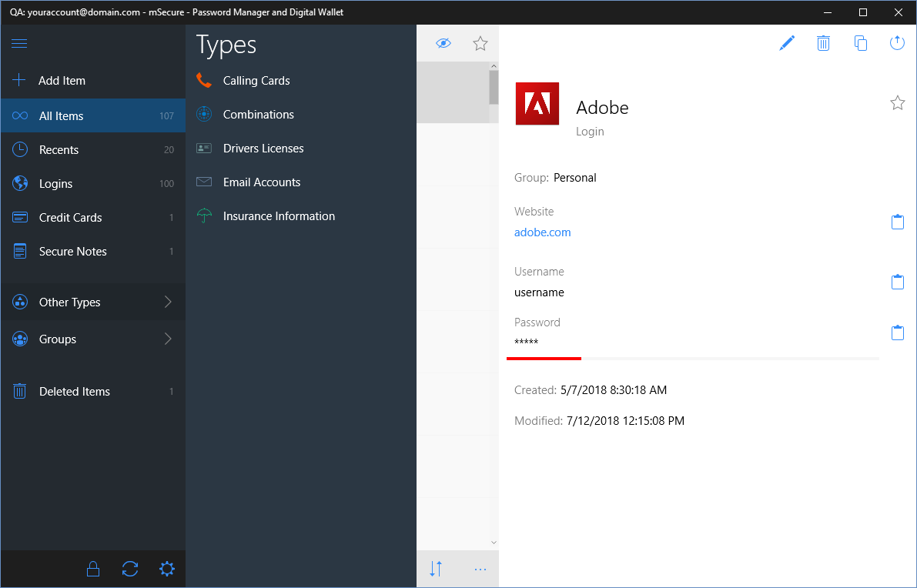
Task: Duplicate the Adobe item
Action: (860, 42)
